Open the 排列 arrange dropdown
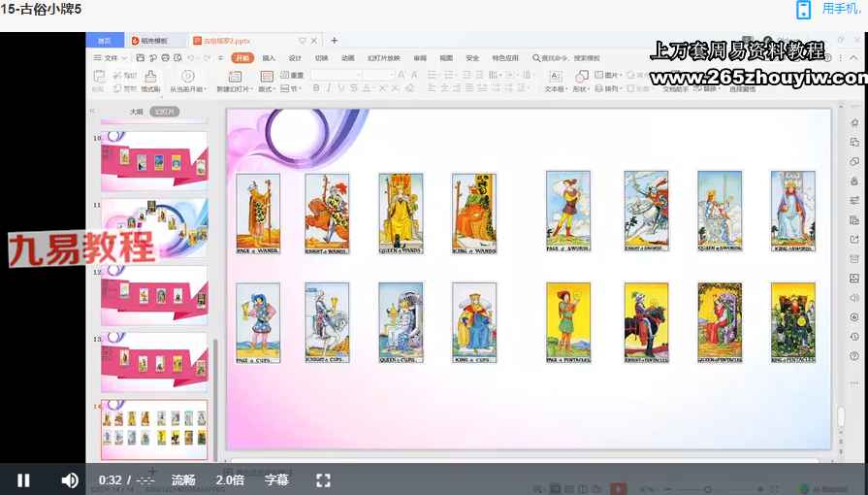The width and height of the screenshot is (868, 495). coord(606,88)
